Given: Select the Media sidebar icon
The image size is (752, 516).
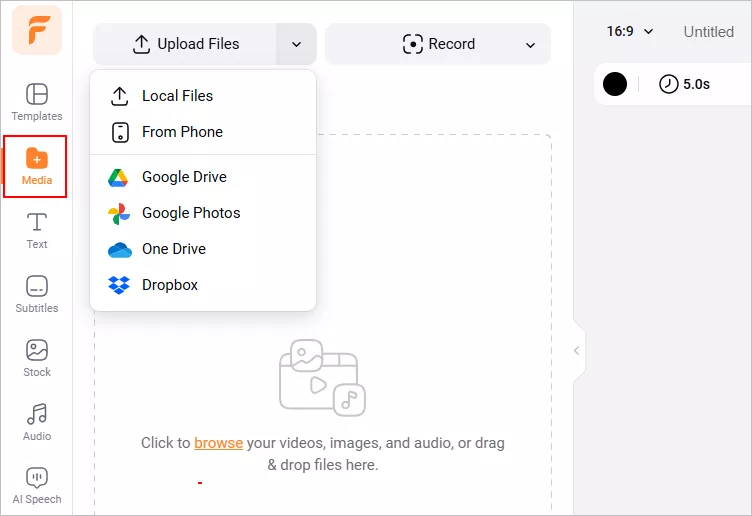Looking at the screenshot, I should (x=36, y=166).
